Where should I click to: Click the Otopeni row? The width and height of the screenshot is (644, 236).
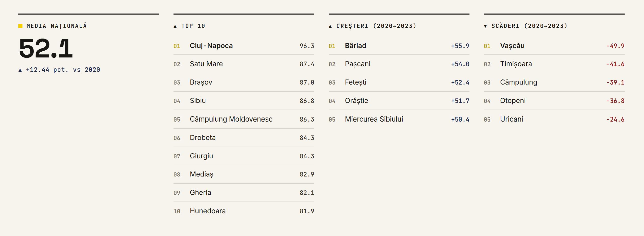[x=554, y=101]
